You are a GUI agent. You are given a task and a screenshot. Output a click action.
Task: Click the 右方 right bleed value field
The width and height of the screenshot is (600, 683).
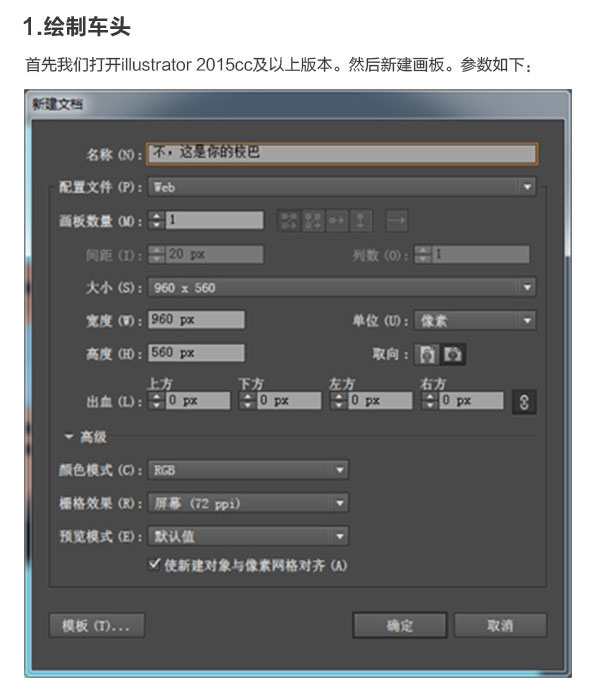click(471, 400)
